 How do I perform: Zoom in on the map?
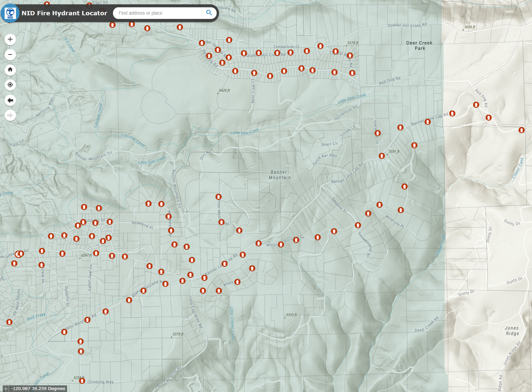tap(10, 40)
